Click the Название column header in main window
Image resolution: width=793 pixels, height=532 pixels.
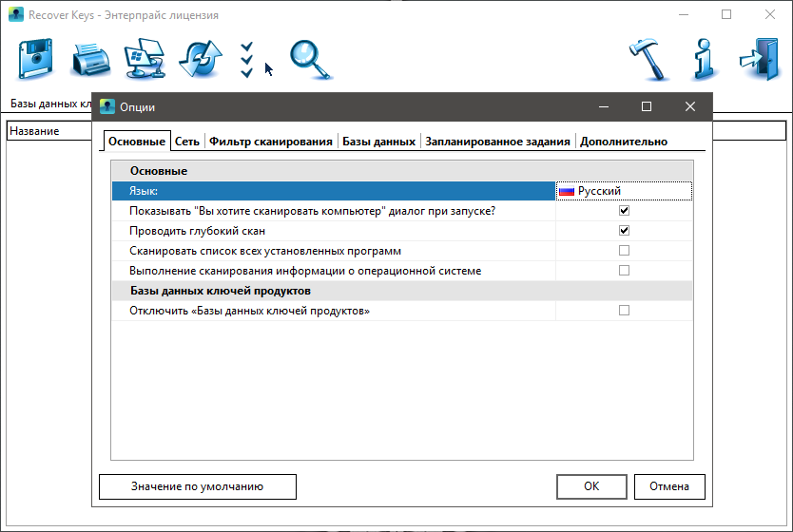[x=34, y=131]
